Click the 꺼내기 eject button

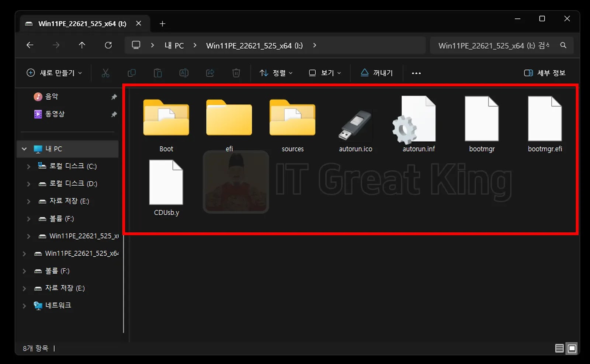(376, 73)
